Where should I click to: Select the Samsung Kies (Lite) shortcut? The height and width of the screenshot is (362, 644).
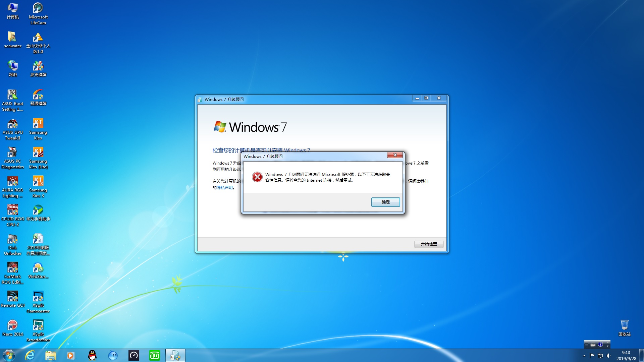(x=38, y=158)
